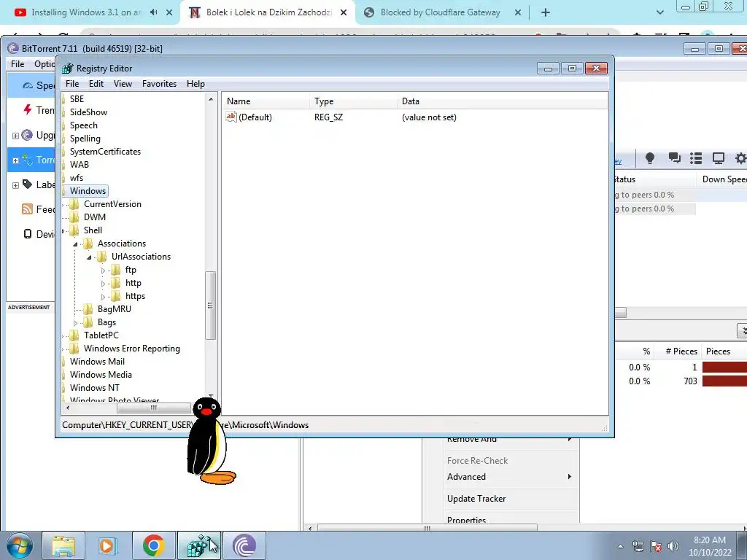Viewport: 747px width, 560px height.
Task: Expand the https key
Action: [x=103, y=297]
